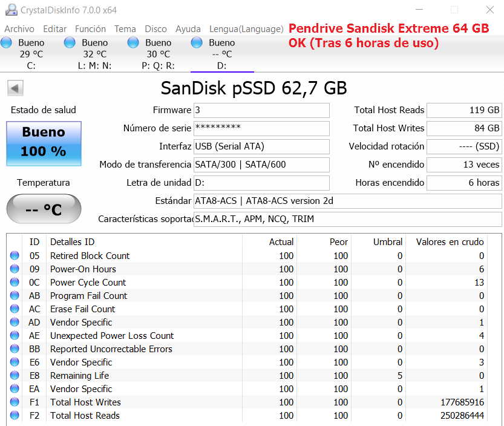
Task: Click the raw value 177685916
Action: pos(462,402)
